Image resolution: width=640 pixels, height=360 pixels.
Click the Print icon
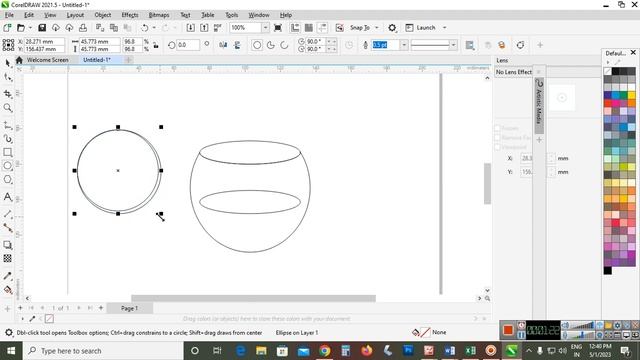point(83,28)
